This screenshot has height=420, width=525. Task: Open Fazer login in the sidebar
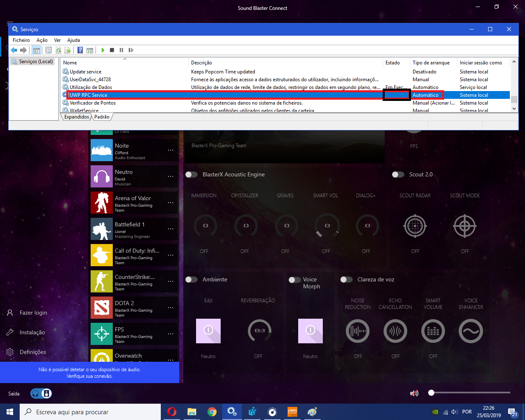(27, 313)
